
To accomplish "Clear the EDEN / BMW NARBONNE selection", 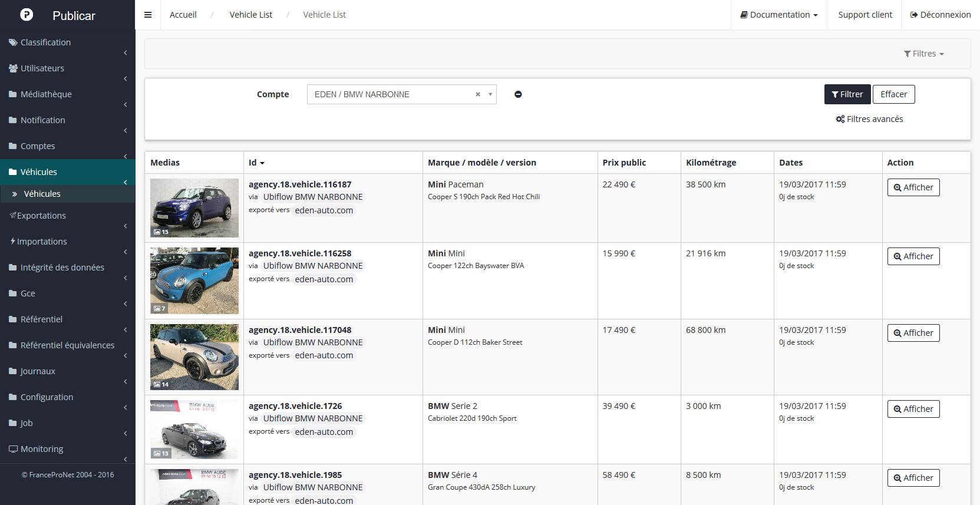I will click(x=478, y=94).
